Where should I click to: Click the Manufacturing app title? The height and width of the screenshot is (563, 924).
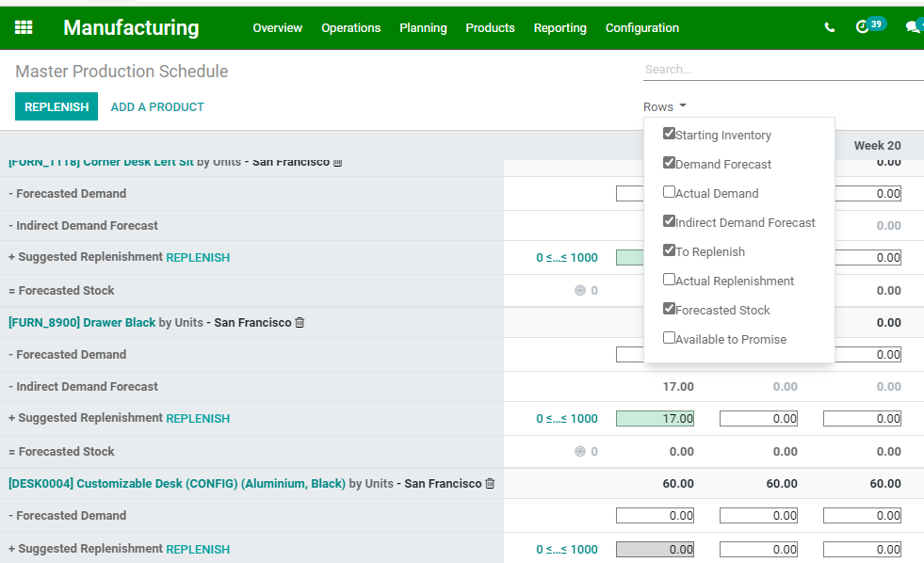pyautogui.click(x=132, y=27)
